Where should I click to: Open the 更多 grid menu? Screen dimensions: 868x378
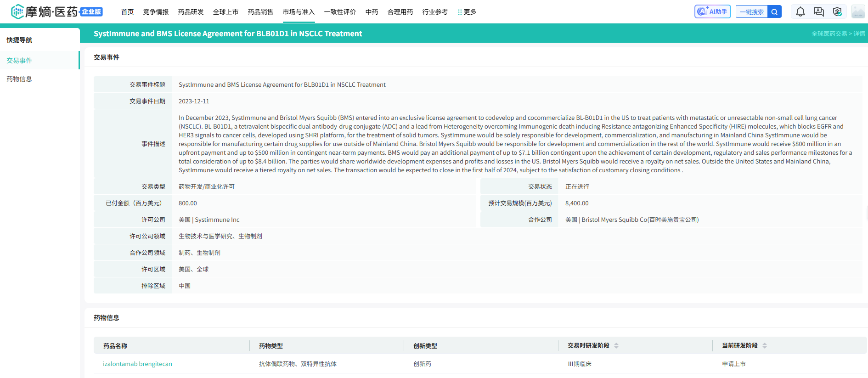coord(467,12)
